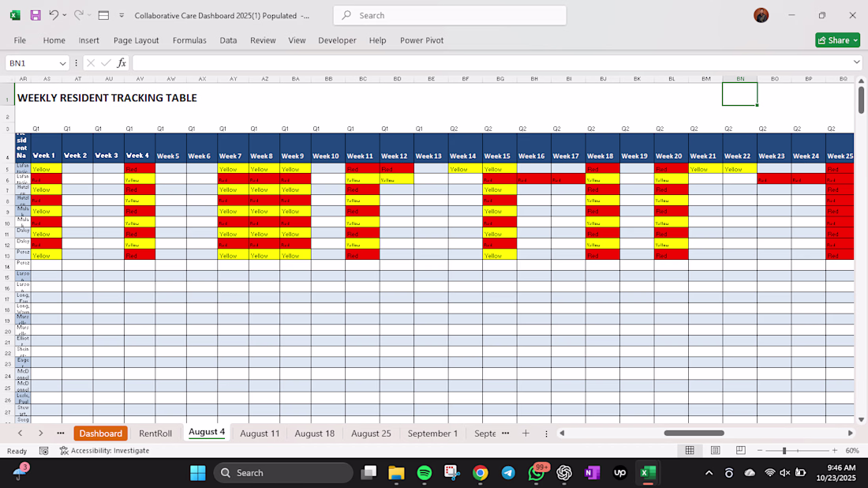Switch to Page Break Preview icon

point(741,451)
